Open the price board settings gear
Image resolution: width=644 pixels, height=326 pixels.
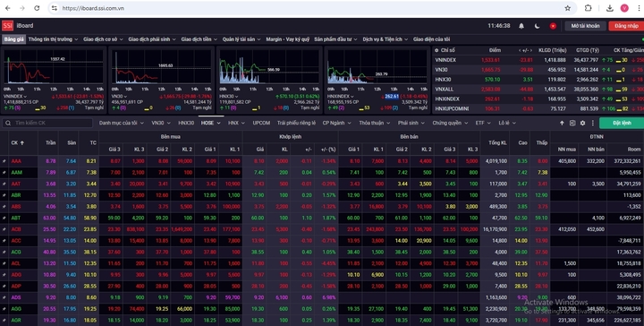[582, 123]
